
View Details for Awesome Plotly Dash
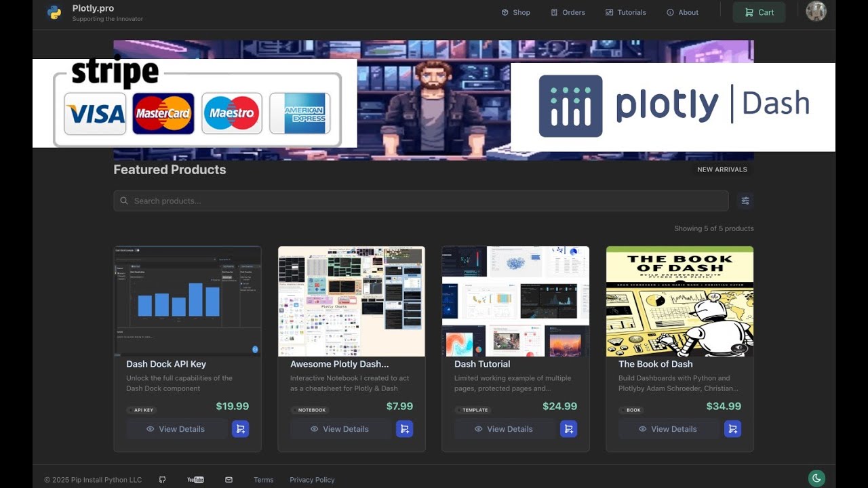(340, 429)
